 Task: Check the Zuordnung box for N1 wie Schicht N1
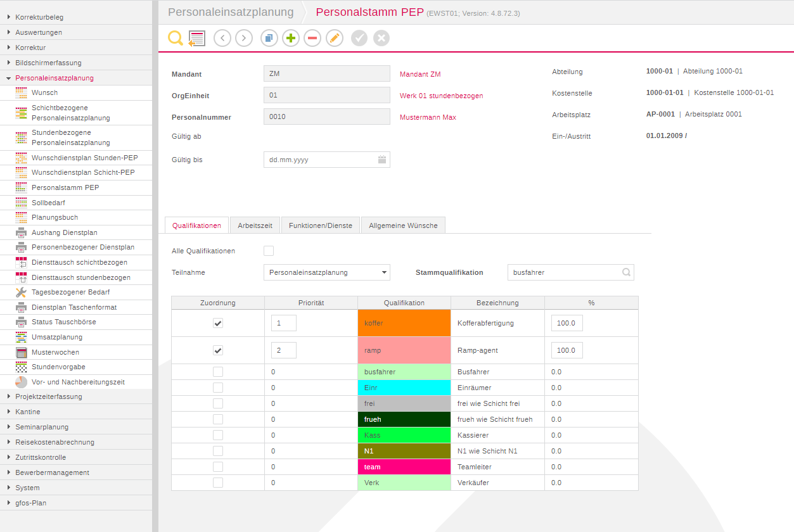point(218,451)
